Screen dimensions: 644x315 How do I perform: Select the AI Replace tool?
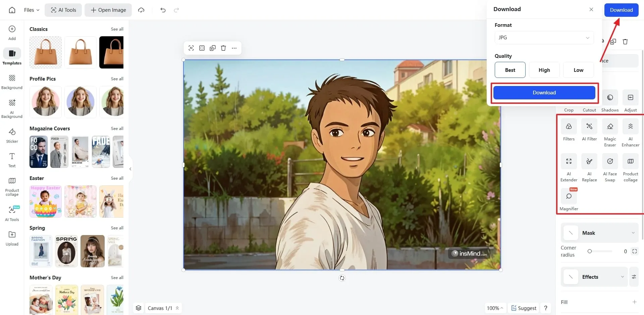tap(589, 162)
